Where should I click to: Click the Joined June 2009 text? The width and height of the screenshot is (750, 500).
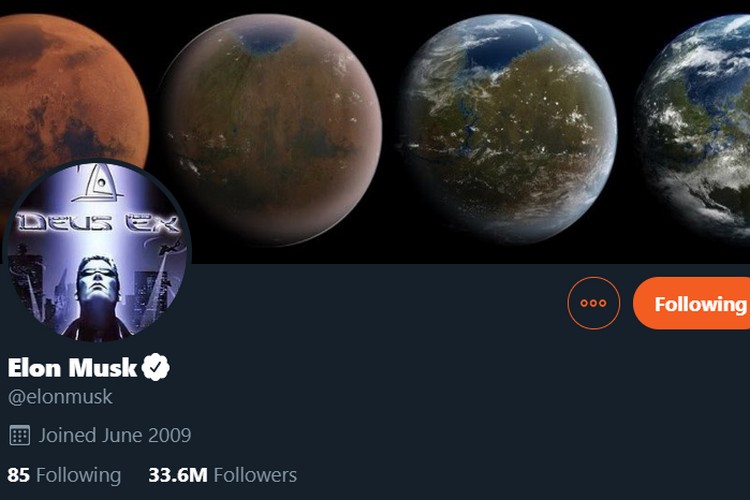point(115,435)
